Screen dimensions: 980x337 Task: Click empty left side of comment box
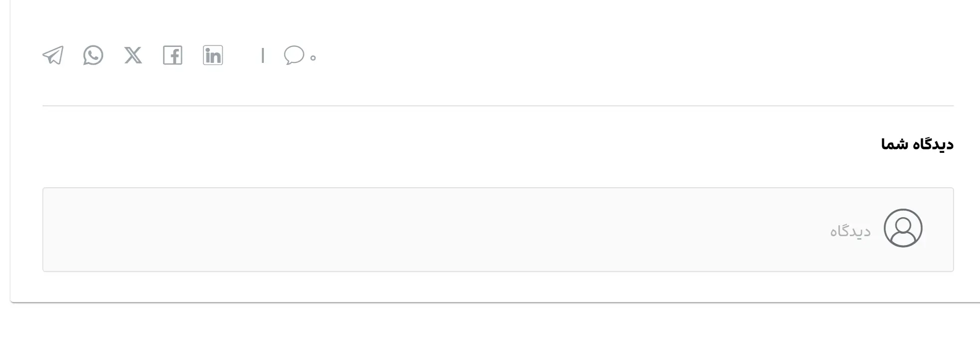click(x=199, y=230)
